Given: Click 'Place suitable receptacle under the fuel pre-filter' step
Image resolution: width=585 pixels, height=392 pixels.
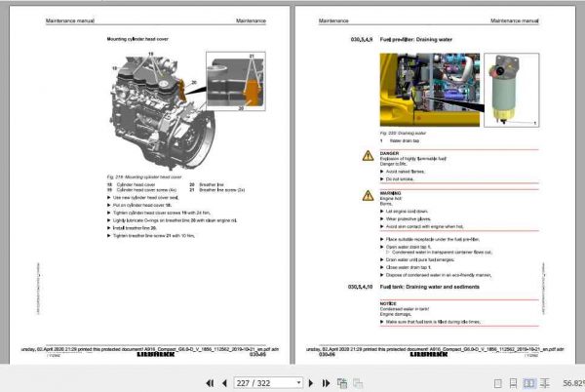Looking at the screenshot, I should pyautogui.click(x=432, y=240).
